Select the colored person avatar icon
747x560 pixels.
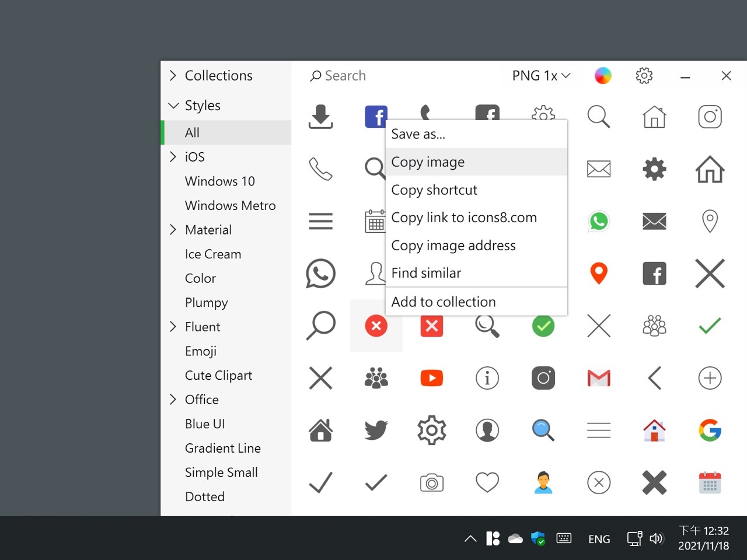pyautogui.click(x=543, y=482)
